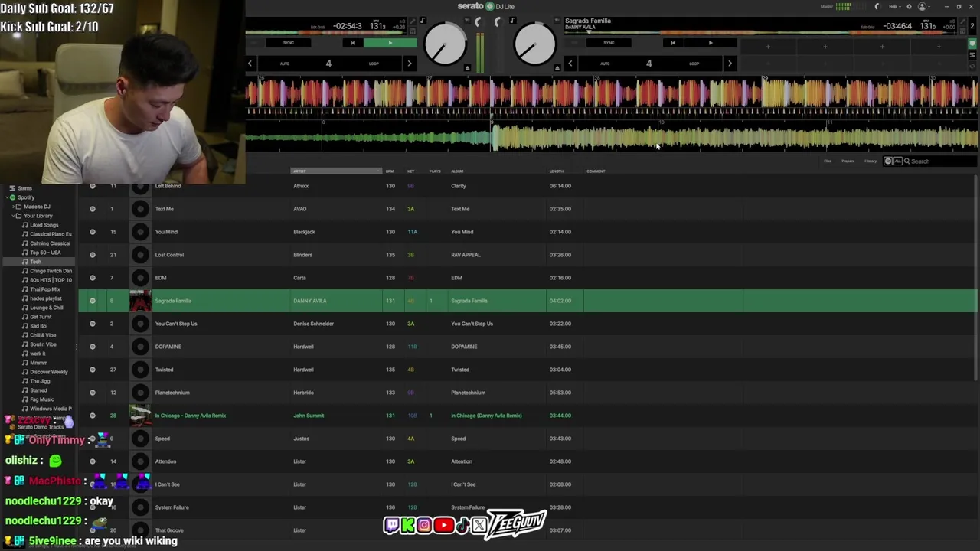Open Serato settings gear icon
The height and width of the screenshot is (551, 980).
910,6
